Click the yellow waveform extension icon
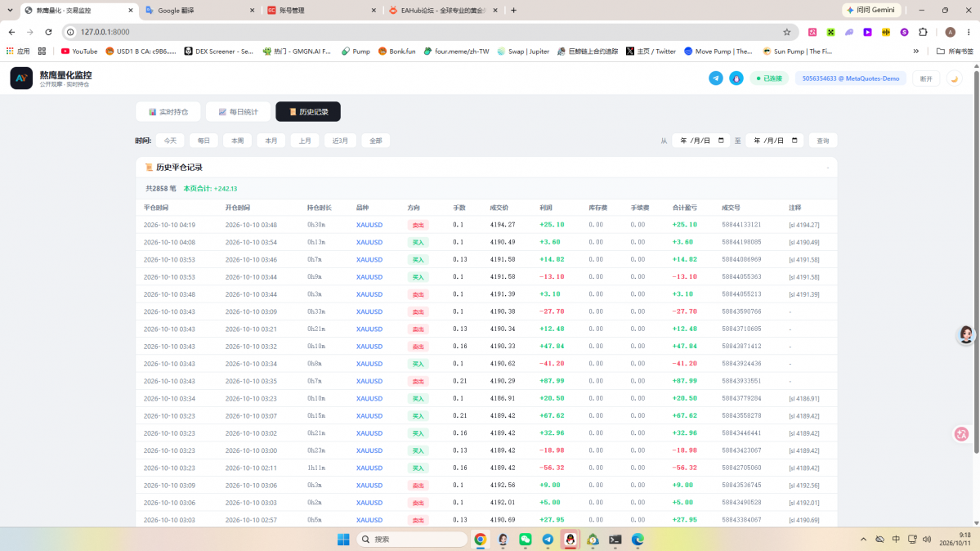This screenshot has height=551, width=980. 886,32
